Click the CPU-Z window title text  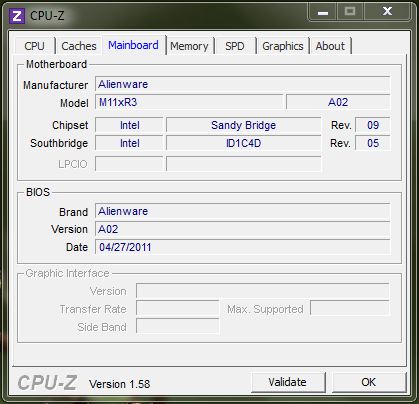[x=47, y=16]
